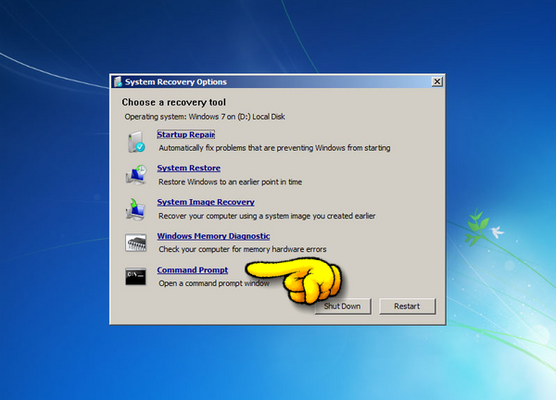Click the System Restore clock-monitor icon
The width and height of the screenshot is (556, 400).
[136, 175]
